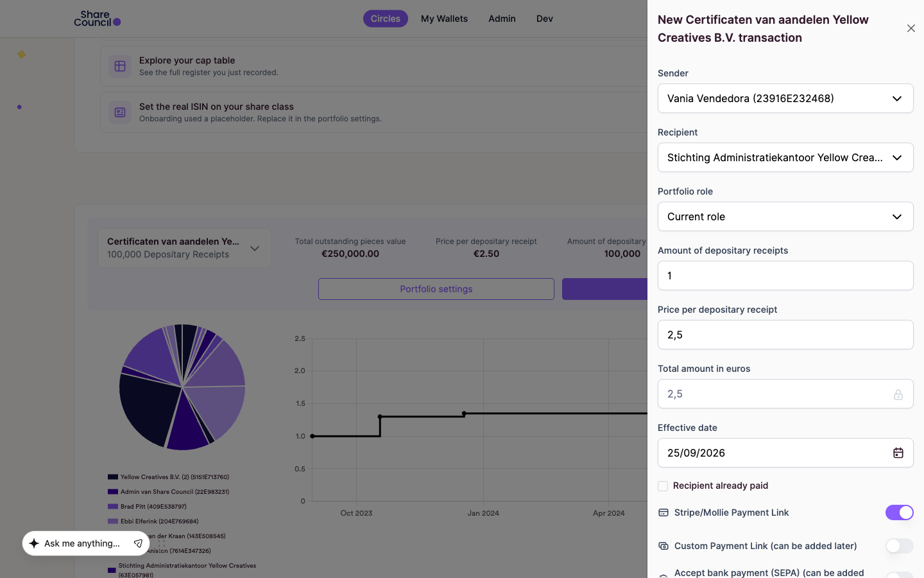This screenshot has width=924, height=578.
Task: Click the €2.50 price per depositary receipt value
Action: [x=486, y=254]
